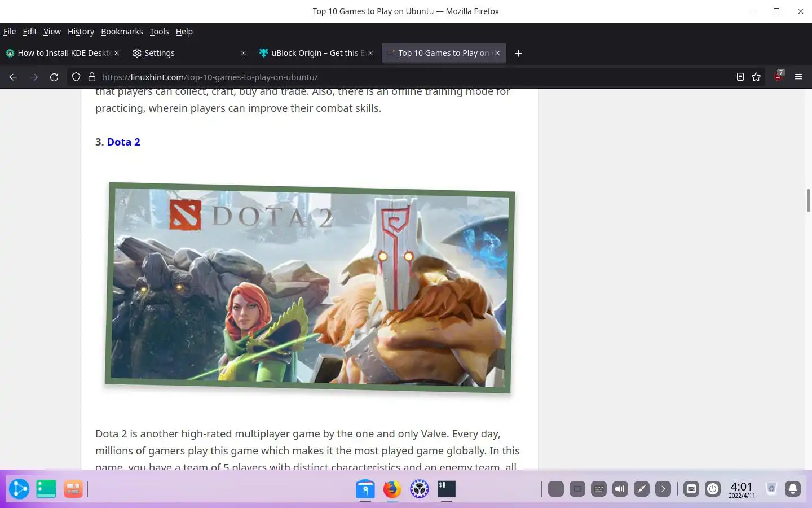Close the uBlock Origin tab
The image size is (812, 508).
pos(370,53)
